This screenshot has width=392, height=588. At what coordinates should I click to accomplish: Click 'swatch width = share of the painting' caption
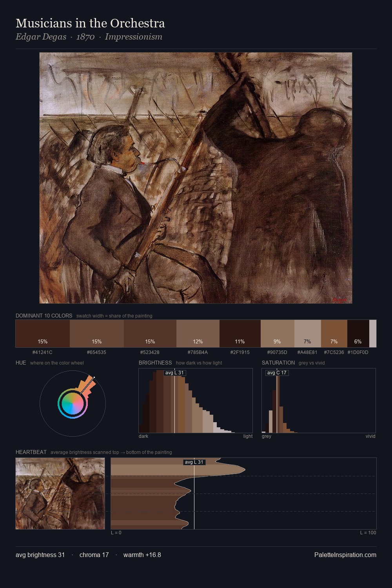(x=114, y=316)
